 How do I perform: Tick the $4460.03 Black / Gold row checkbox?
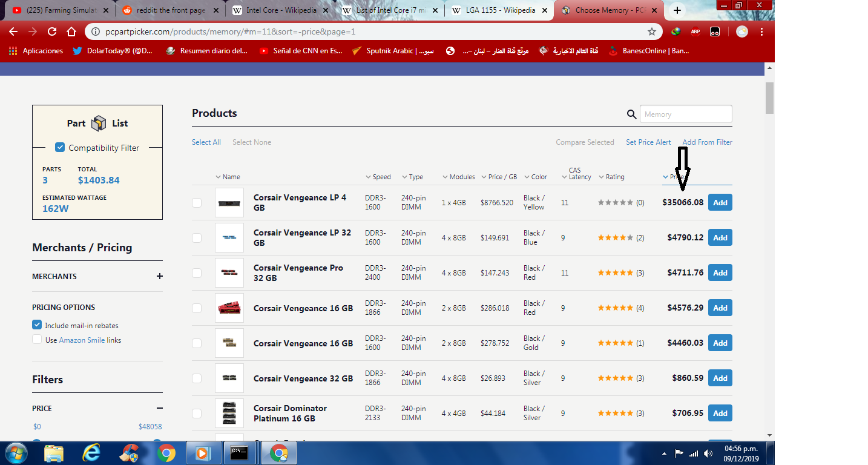(197, 343)
